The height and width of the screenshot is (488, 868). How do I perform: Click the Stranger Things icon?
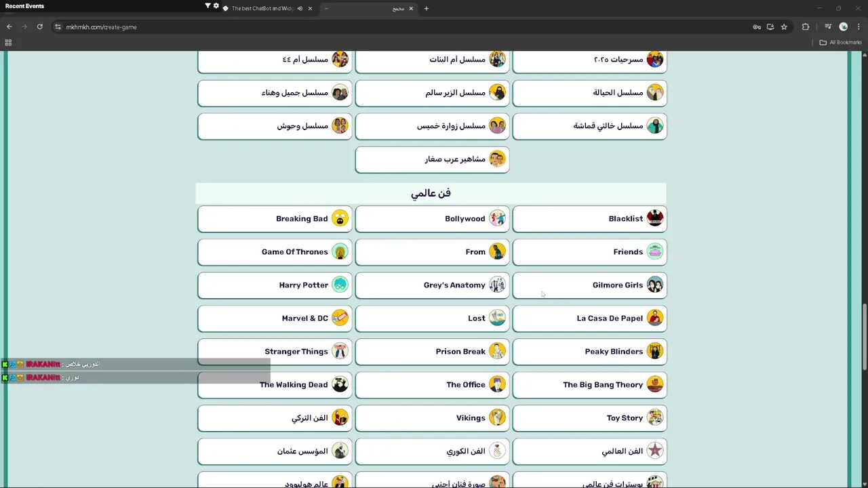[x=340, y=351]
